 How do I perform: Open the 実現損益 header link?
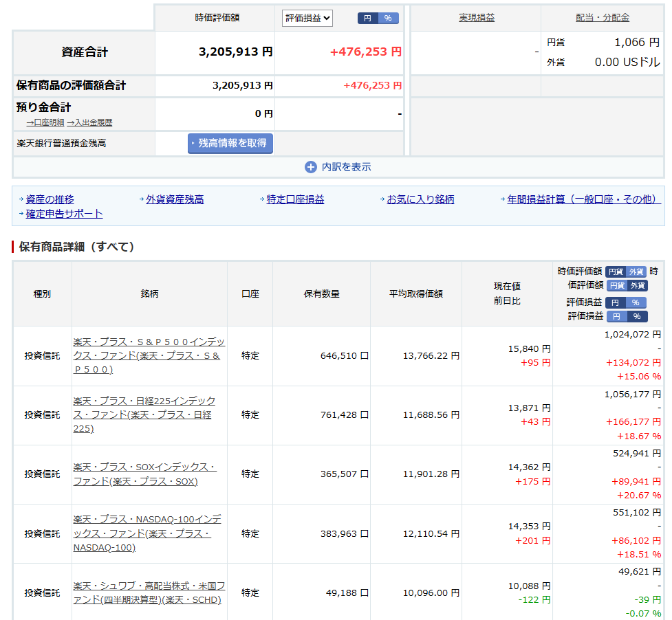[477, 18]
